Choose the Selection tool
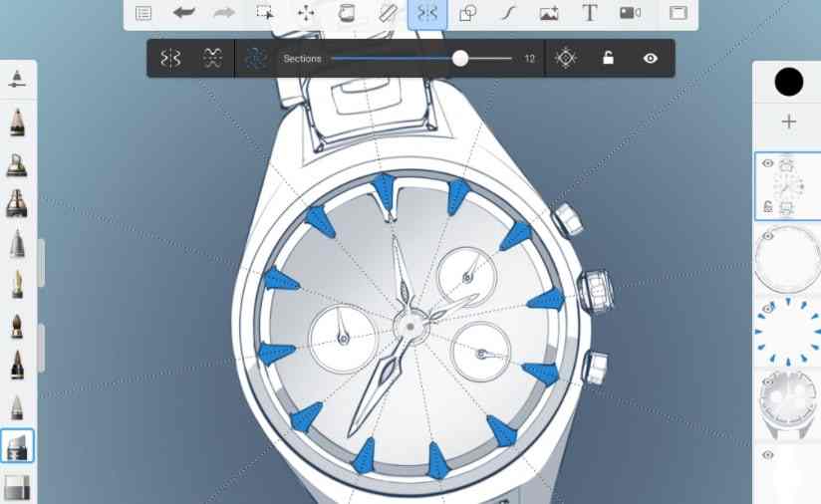 tap(265, 13)
